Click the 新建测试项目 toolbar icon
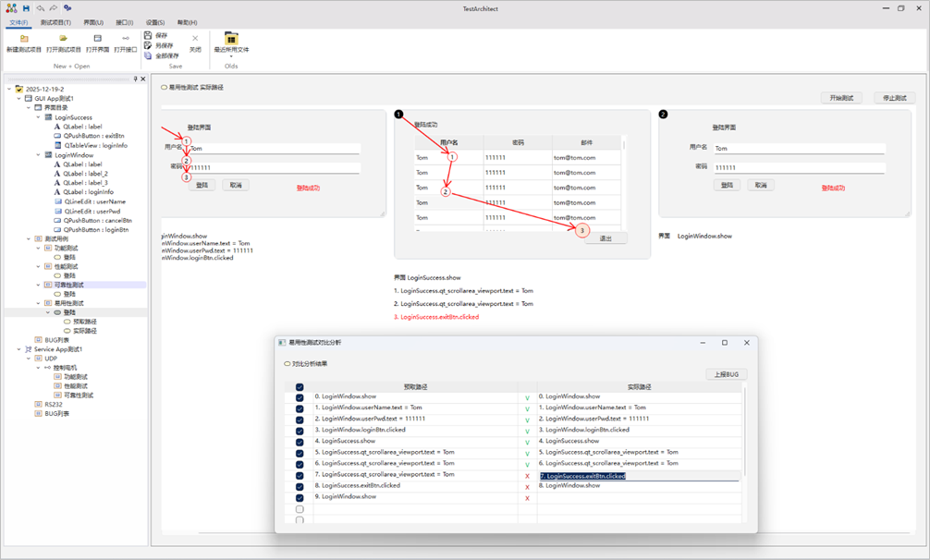 (x=24, y=39)
